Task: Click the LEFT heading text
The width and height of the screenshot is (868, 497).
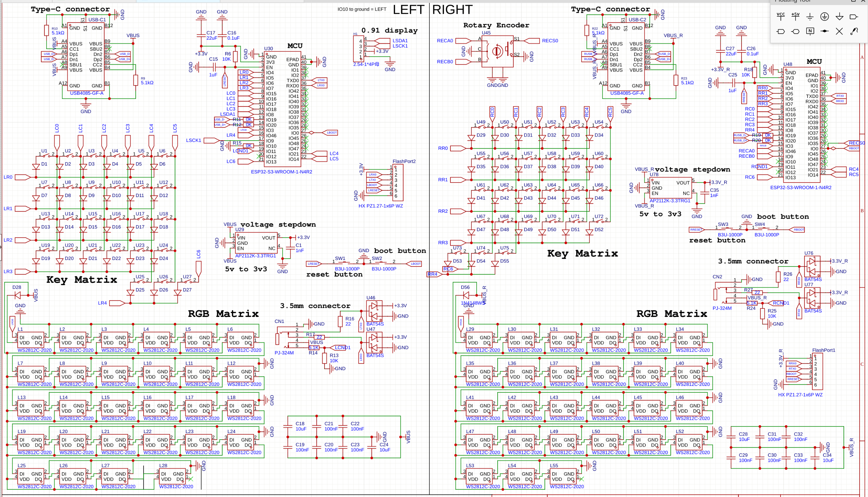Action: click(409, 9)
